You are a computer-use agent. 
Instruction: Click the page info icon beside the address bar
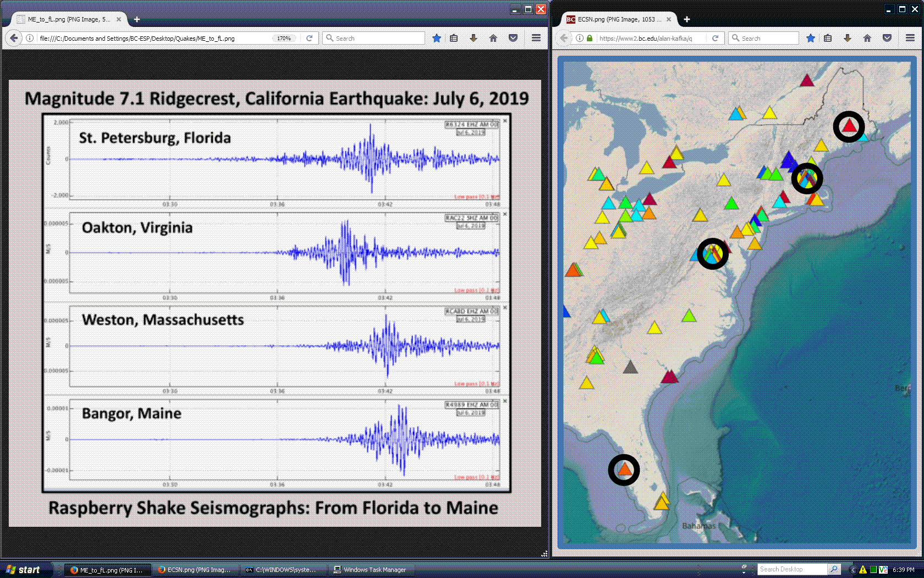click(579, 39)
